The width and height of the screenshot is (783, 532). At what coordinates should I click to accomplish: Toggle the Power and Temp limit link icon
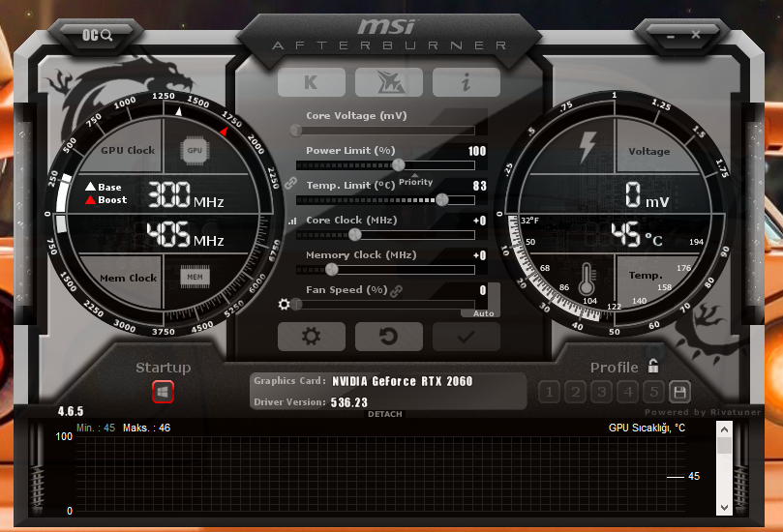pyautogui.click(x=290, y=183)
